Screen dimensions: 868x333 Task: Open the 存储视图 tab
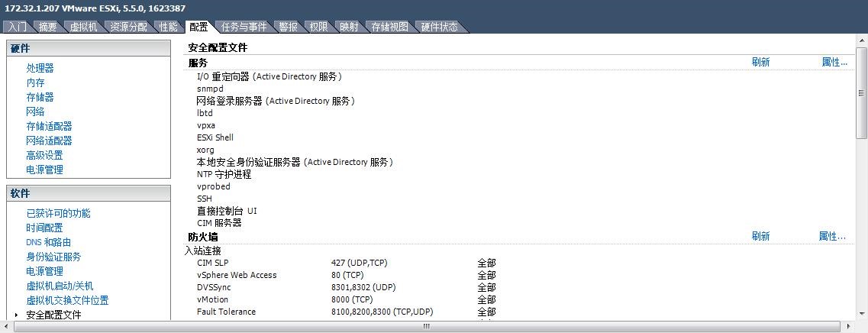389,27
